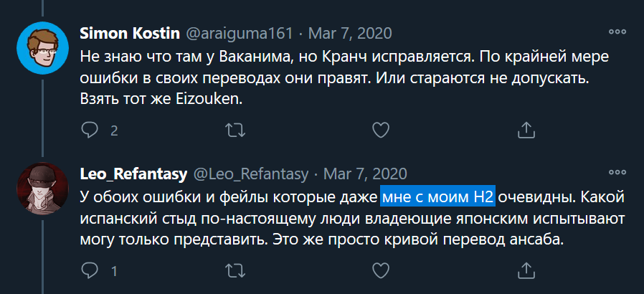Open more options on Leo_Refantasy's tweet
Screen dimensions: 644x294
click(617, 174)
